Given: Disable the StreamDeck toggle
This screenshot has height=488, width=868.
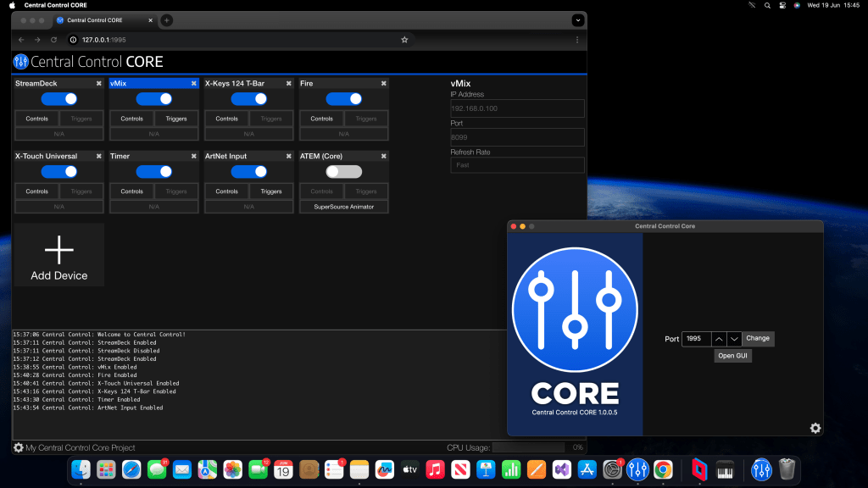Looking at the screenshot, I should pyautogui.click(x=59, y=99).
